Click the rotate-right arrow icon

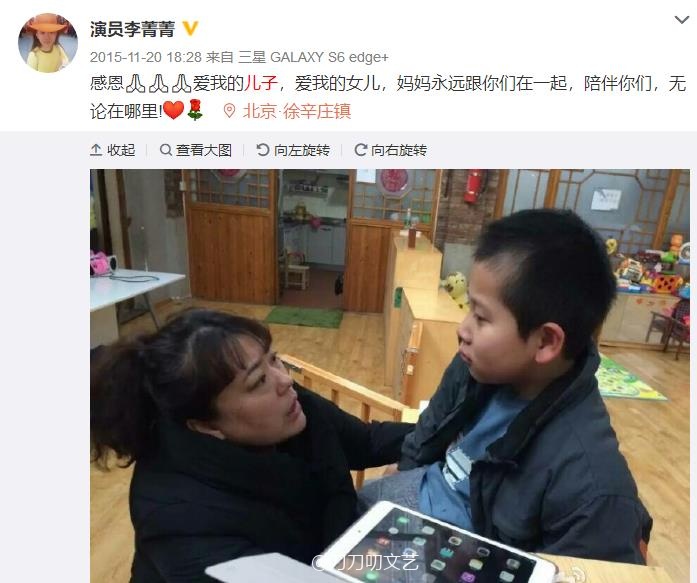(x=361, y=150)
